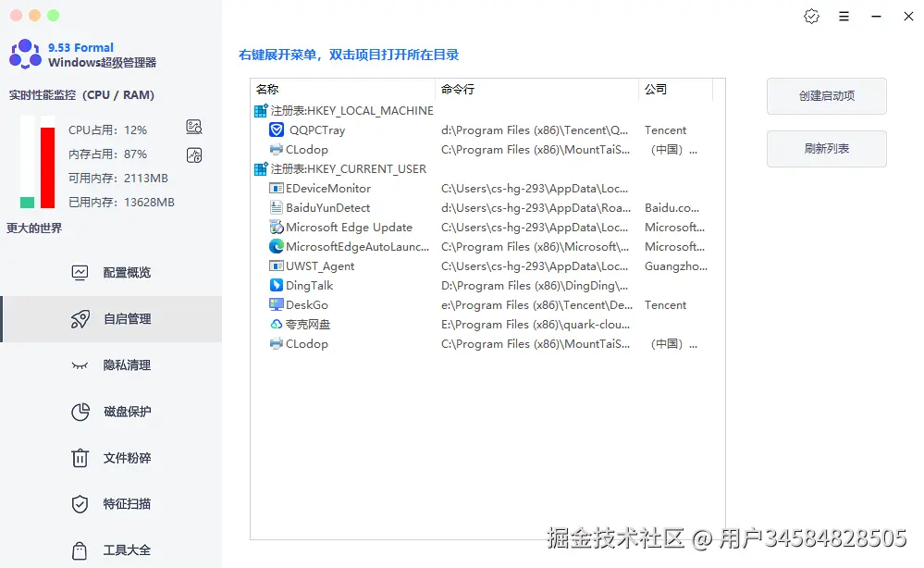
Task: Click the DeskGo monitor icon
Action: pyautogui.click(x=276, y=304)
